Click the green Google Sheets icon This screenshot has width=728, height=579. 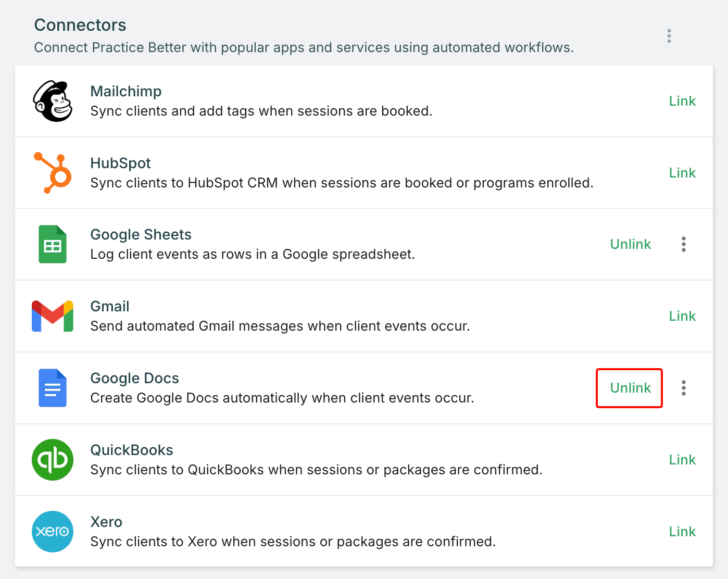coord(53,244)
